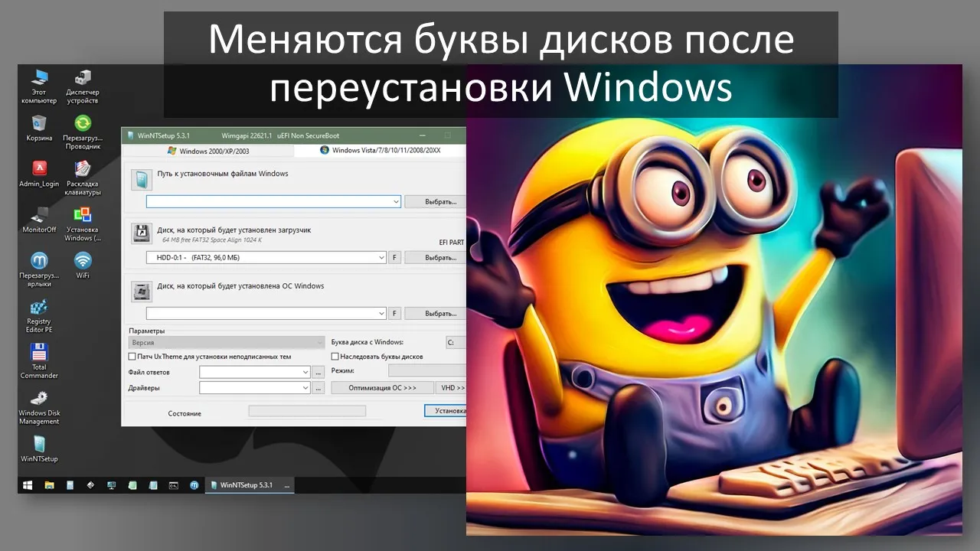Click the Windows Start button on taskbar
Viewport: 980px width, 551px height.
pos(28,485)
